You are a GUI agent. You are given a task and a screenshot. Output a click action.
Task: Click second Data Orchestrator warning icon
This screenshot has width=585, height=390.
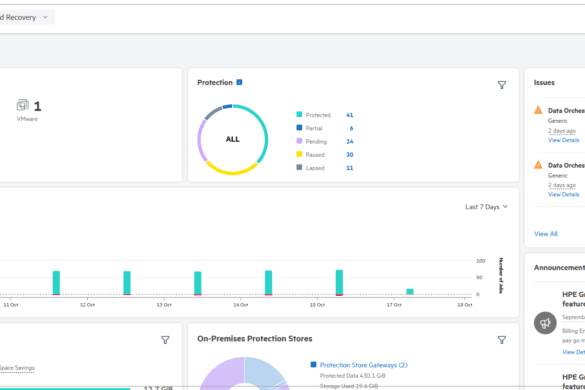coord(538,165)
